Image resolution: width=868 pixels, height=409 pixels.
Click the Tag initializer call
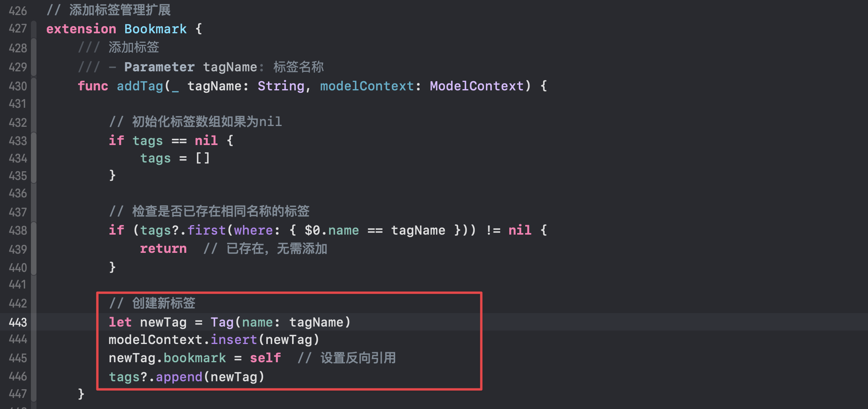(222, 322)
